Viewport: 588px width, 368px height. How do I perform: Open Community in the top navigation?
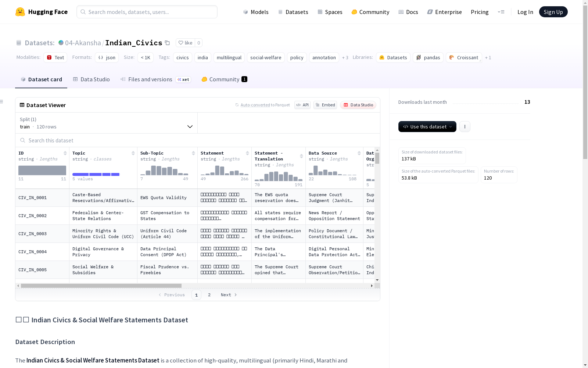pos(370,12)
